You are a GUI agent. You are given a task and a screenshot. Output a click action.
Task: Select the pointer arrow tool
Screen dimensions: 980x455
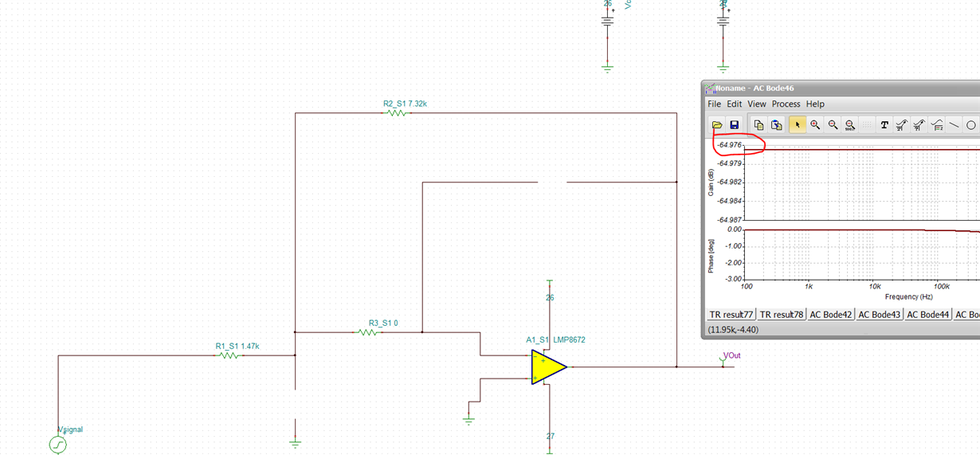(798, 125)
